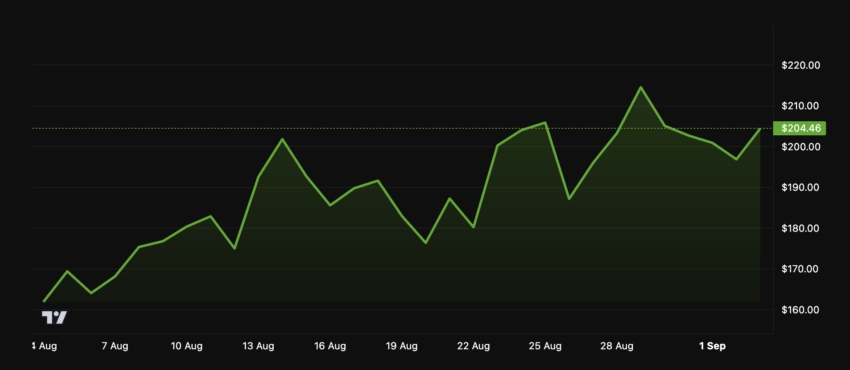850x370 pixels.
Task: Click the chart line's final data point
Action: (x=759, y=129)
